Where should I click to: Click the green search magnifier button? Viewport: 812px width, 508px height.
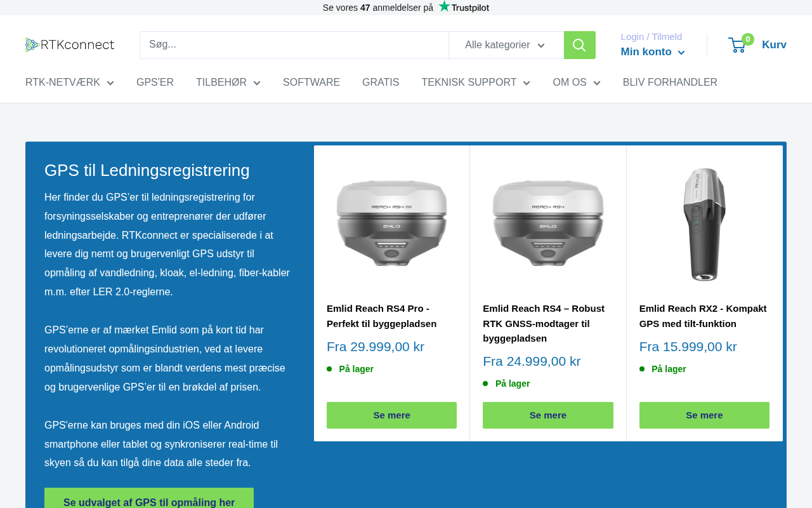tap(579, 45)
